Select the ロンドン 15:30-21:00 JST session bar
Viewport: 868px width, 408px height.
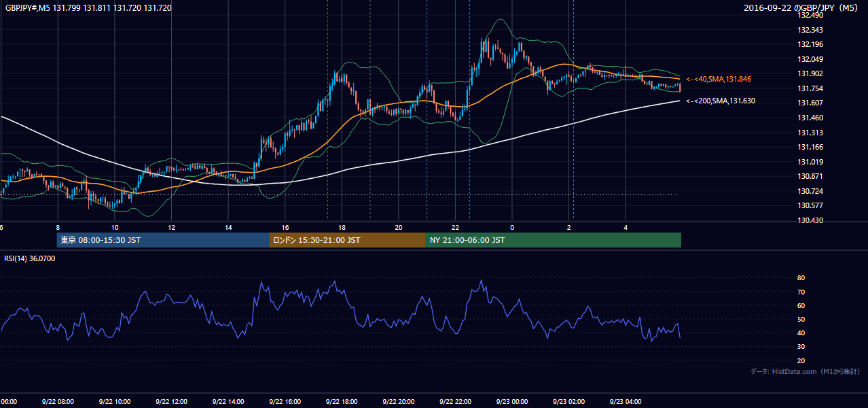pyautogui.click(x=348, y=240)
